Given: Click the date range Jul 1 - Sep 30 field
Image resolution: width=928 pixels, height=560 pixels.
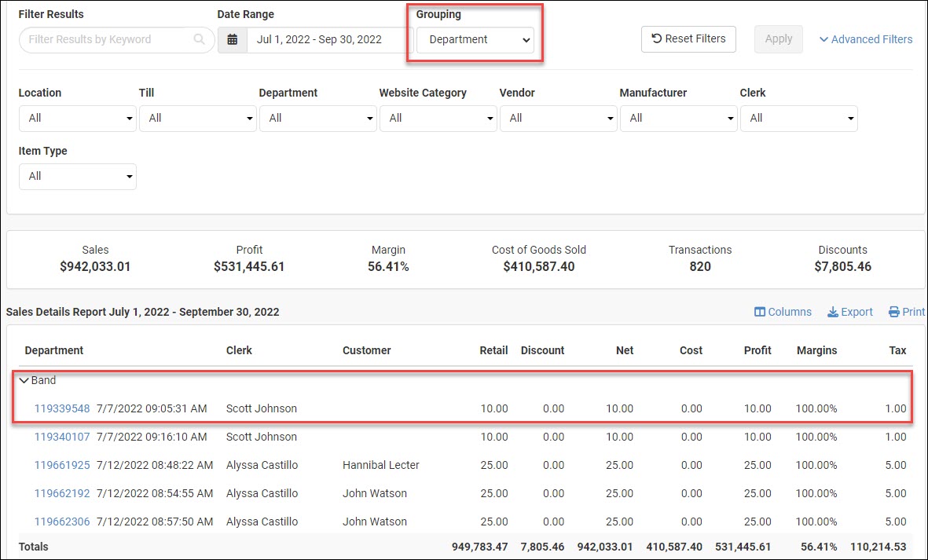Looking at the screenshot, I should (x=329, y=39).
